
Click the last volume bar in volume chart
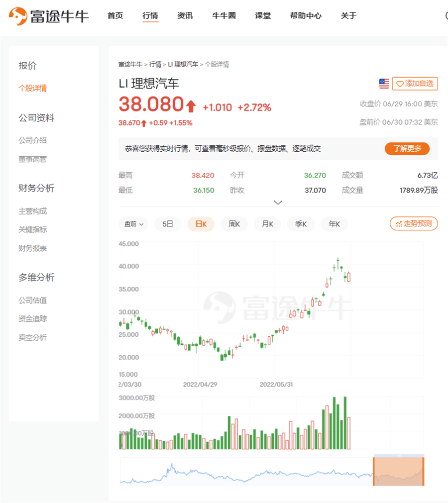[x=348, y=433]
